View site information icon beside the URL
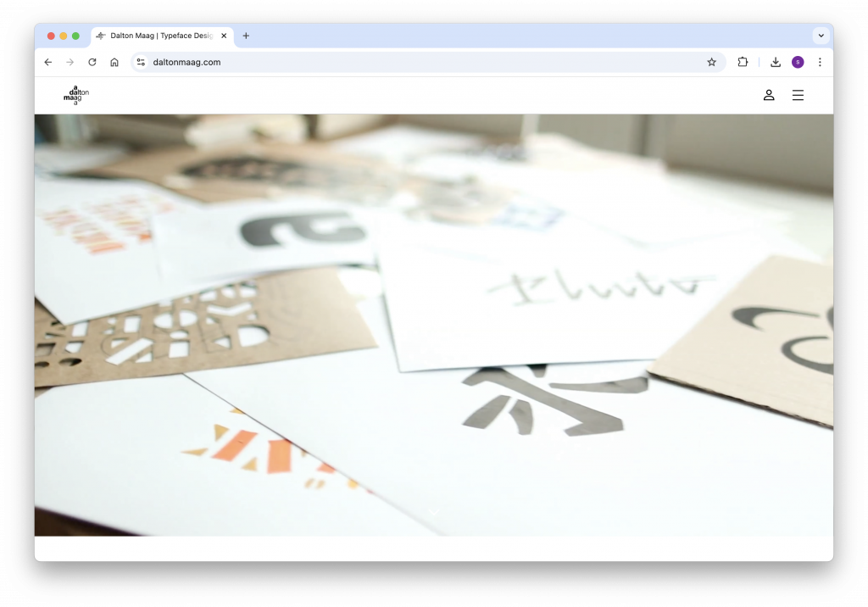Image resolution: width=868 pixels, height=607 pixels. [142, 62]
